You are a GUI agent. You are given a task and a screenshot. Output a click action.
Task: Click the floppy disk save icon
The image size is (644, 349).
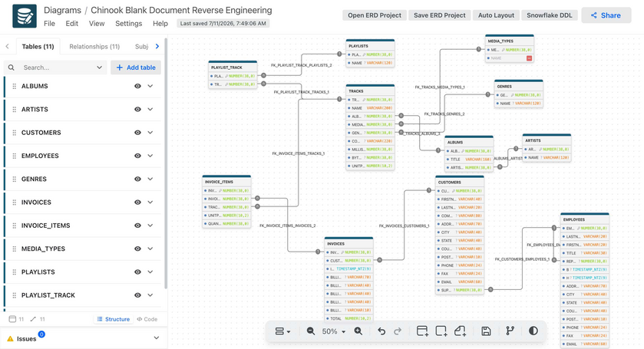point(486,331)
